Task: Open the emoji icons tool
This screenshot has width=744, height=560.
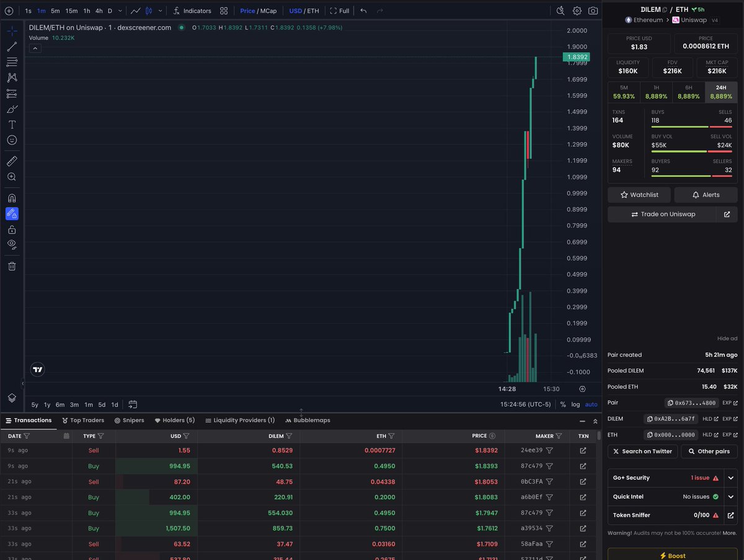Action: tap(12, 140)
